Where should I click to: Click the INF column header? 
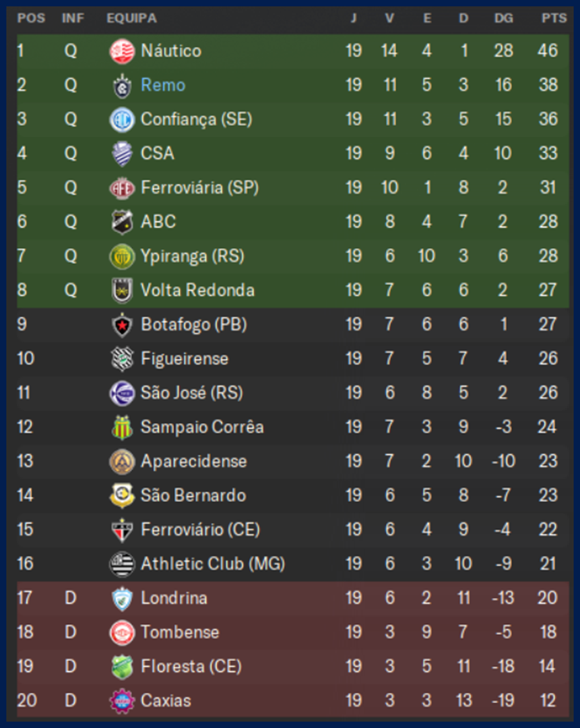coord(73,18)
